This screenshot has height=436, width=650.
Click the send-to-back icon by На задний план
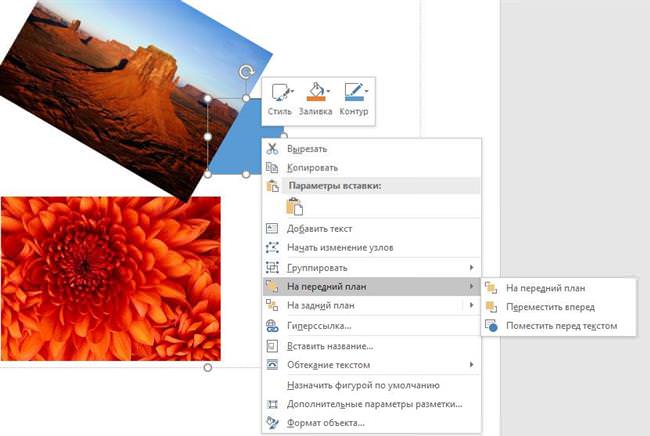click(272, 305)
